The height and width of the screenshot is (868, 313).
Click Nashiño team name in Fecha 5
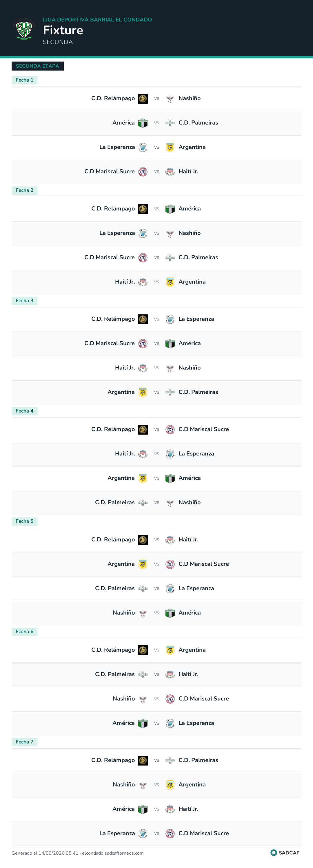[123, 613]
